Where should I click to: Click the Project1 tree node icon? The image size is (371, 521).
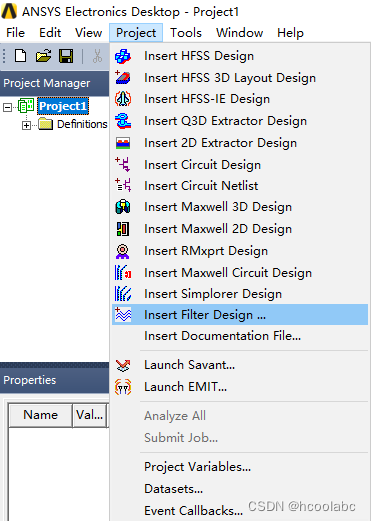(26, 106)
